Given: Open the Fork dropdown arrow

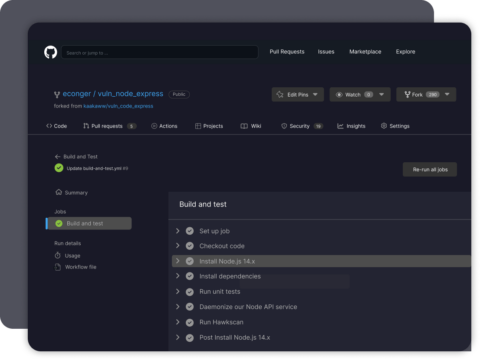Looking at the screenshot, I should point(447,95).
